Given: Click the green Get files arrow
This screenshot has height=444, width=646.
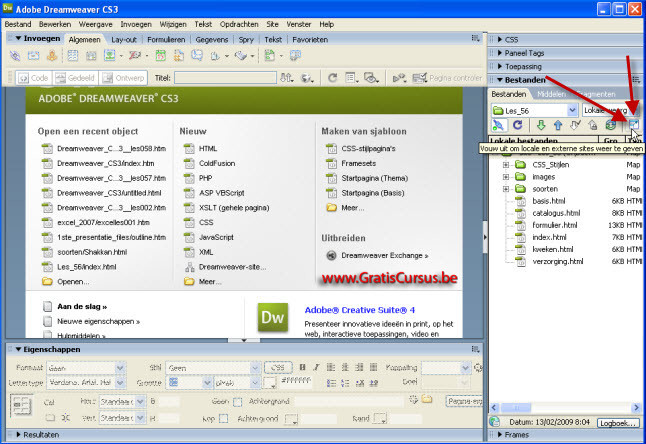Looking at the screenshot, I should [541, 125].
